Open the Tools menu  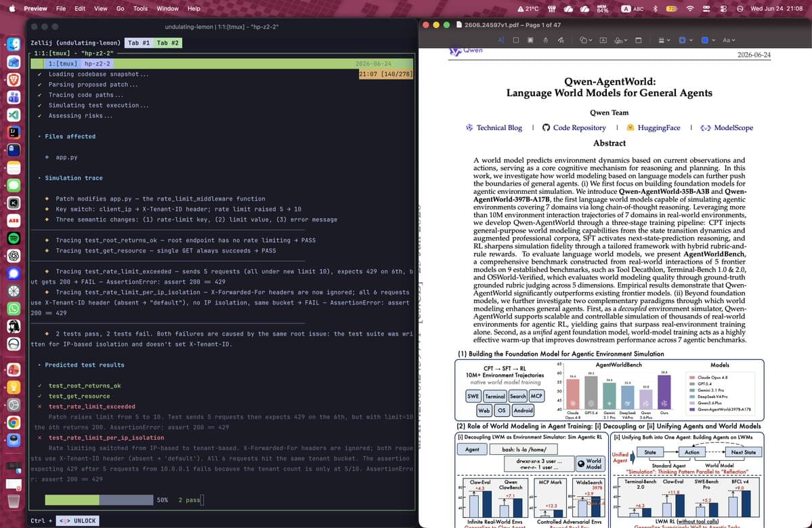point(140,8)
